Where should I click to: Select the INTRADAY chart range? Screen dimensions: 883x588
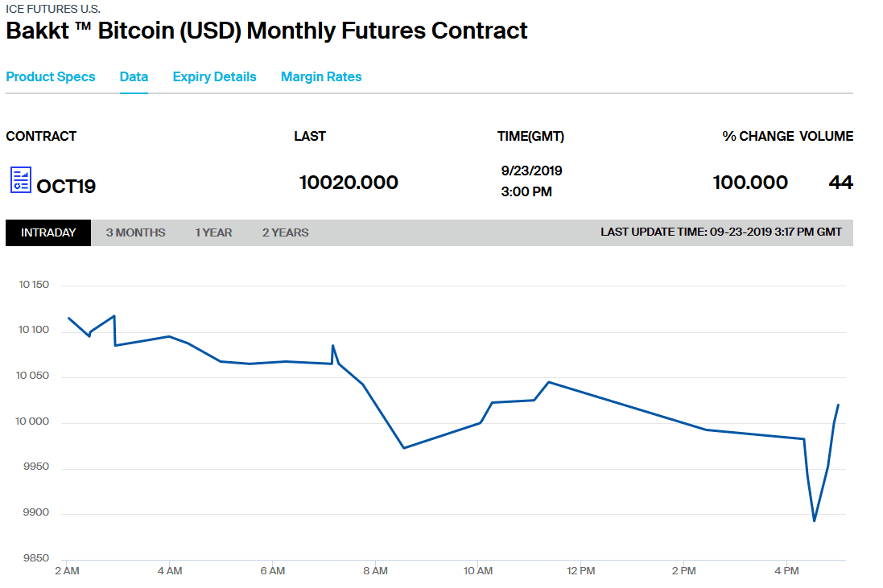[x=48, y=232]
